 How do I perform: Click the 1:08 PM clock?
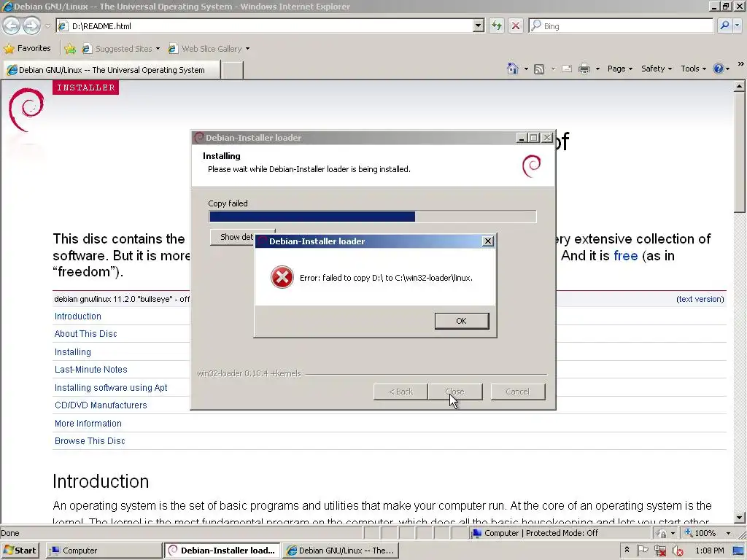coord(709,551)
